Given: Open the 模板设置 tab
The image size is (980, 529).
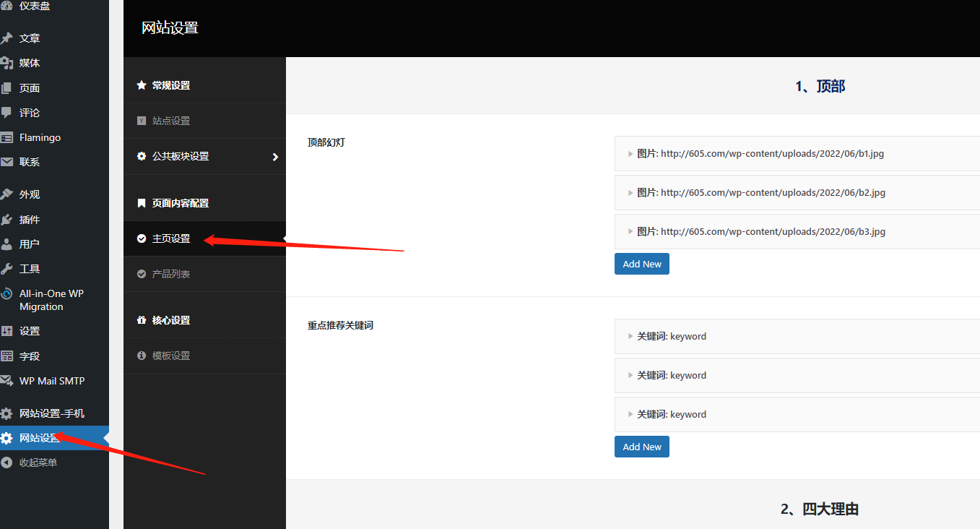Looking at the screenshot, I should point(171,356).
